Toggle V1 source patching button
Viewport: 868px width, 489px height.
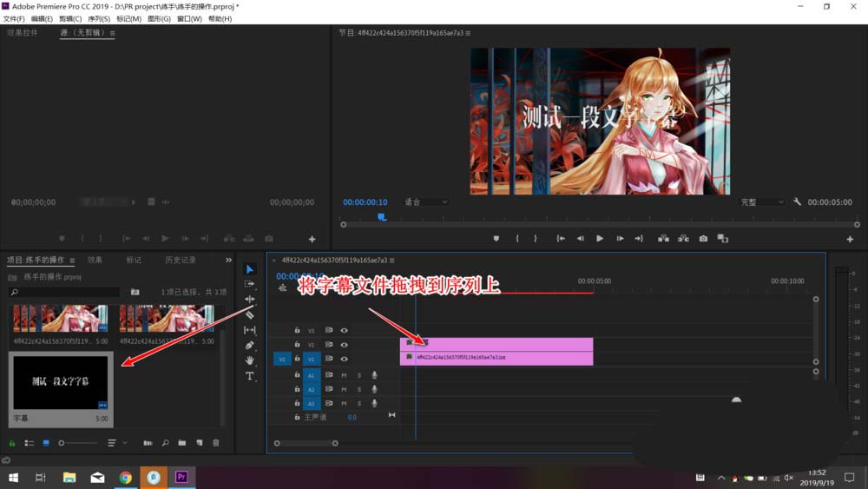[x=282, y=359]
